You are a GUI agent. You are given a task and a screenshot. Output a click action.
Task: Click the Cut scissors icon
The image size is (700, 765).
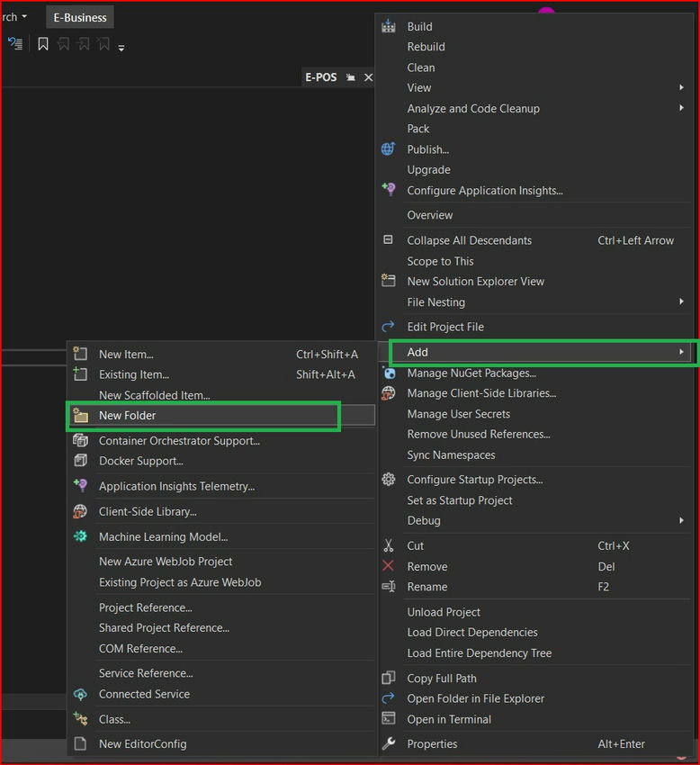pos(389,545)
